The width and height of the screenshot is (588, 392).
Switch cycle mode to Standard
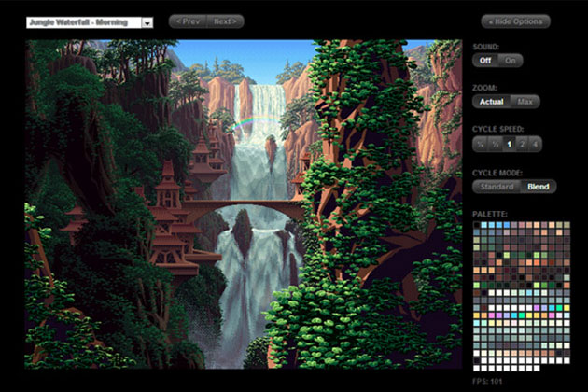(497, 187)
